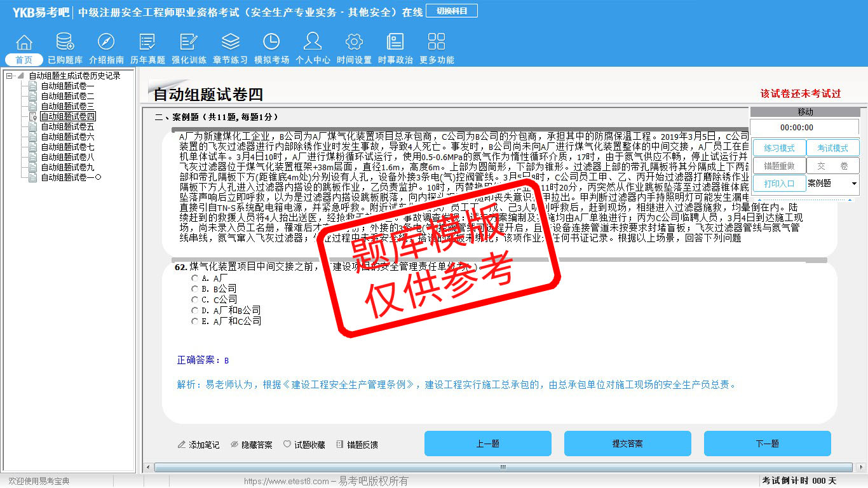
Task: Select answer option A. A厂
Action: pos(195,278)
